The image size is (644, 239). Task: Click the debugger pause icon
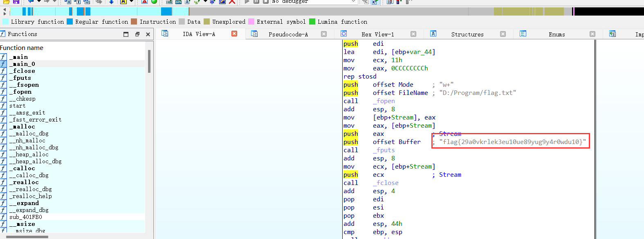256,2
